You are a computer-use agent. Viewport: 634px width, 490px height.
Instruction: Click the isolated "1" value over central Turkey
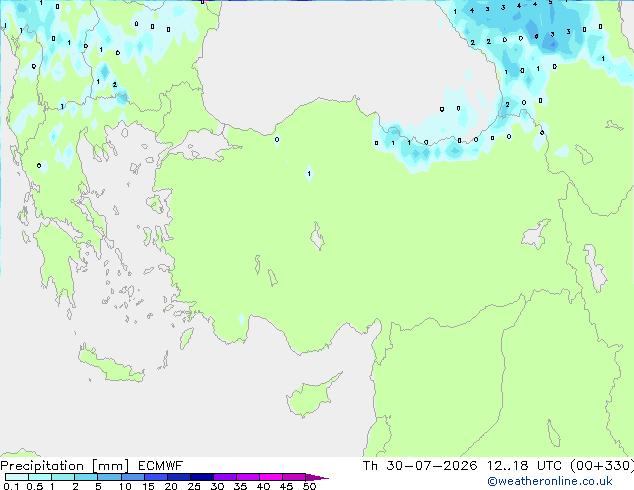[309, 174]
